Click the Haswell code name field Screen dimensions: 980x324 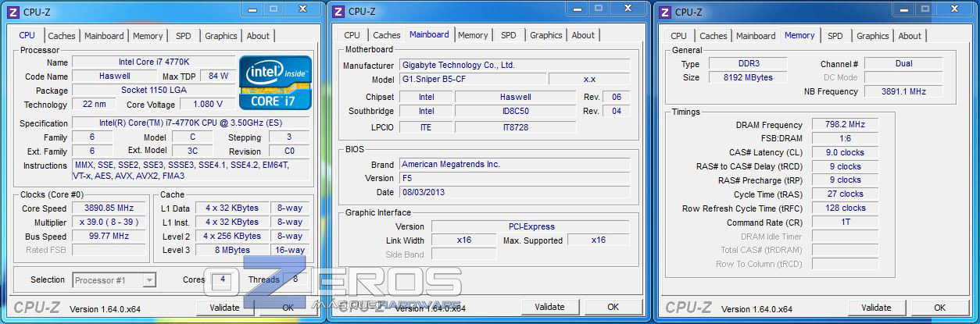click(x=115, y=77)
